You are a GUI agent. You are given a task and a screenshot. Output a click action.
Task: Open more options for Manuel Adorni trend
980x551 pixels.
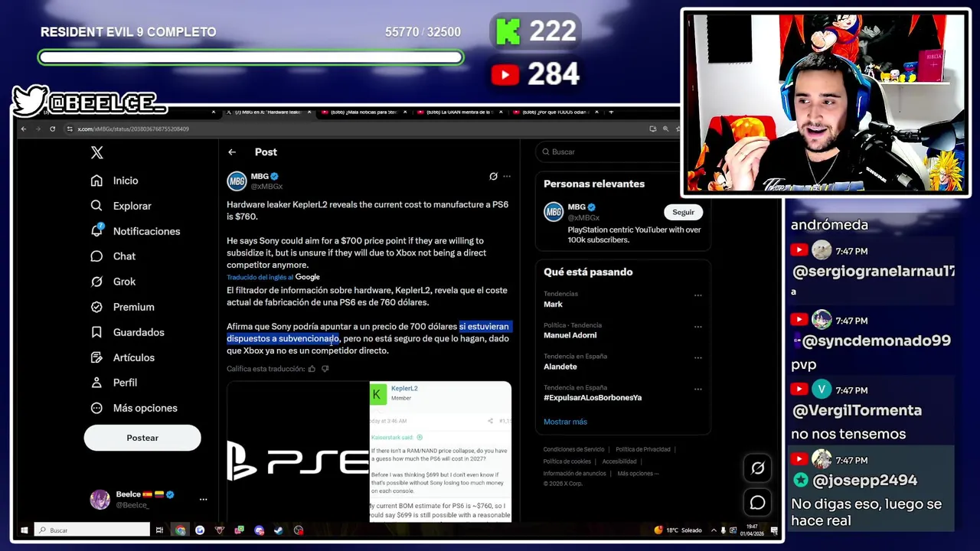pos(697,326)
